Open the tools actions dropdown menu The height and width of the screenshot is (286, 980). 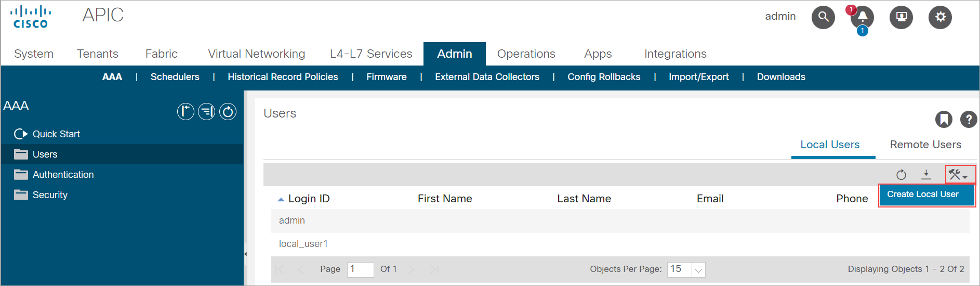coord(958,175)
